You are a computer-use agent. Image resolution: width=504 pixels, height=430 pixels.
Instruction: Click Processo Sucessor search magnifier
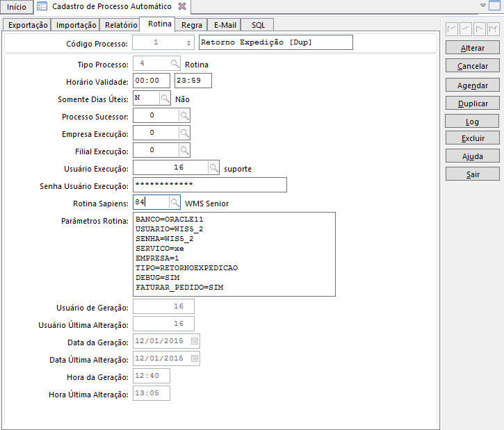184,115
